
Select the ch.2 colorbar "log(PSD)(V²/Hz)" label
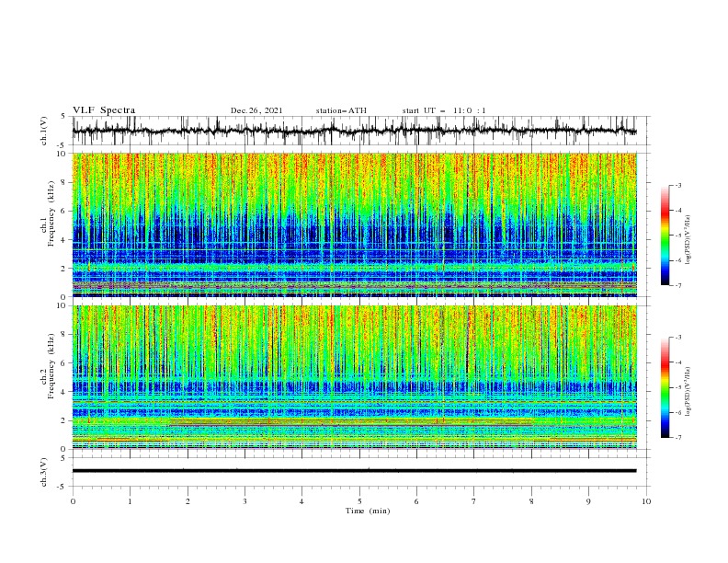(688, 392)
